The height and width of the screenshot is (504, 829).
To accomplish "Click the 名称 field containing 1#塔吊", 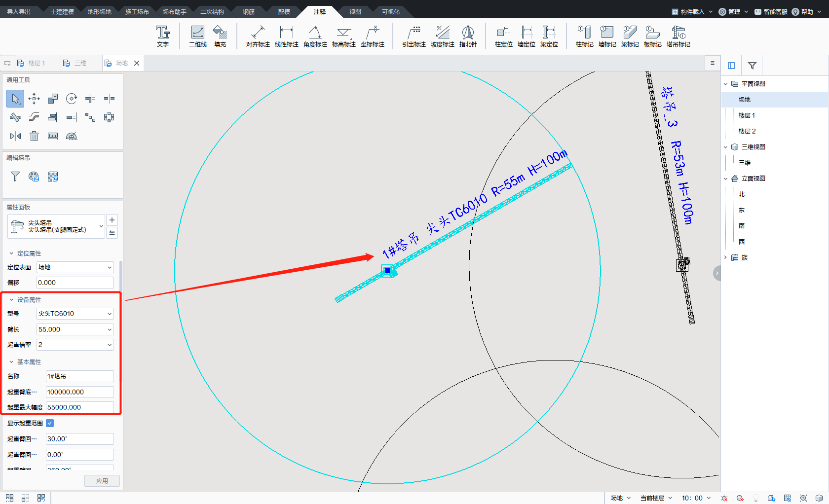I will tap(79, 376).
